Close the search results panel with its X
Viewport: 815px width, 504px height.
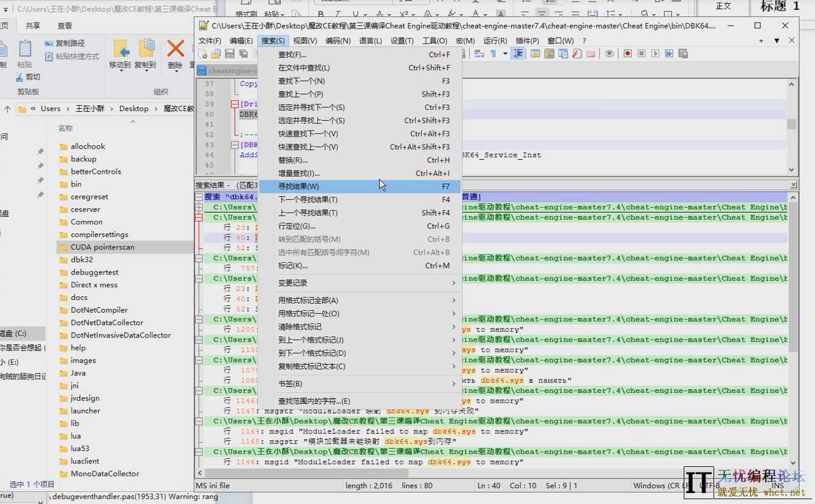793,184
